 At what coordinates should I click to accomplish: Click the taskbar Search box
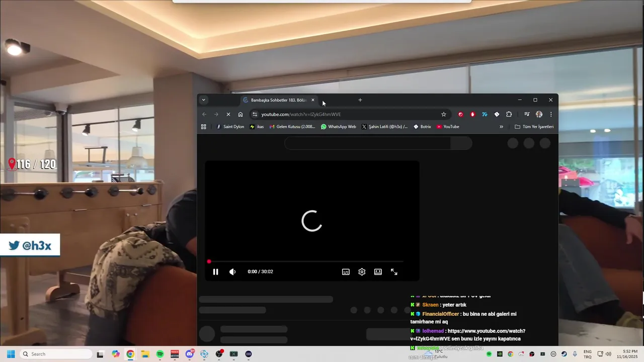click(56, 354)
